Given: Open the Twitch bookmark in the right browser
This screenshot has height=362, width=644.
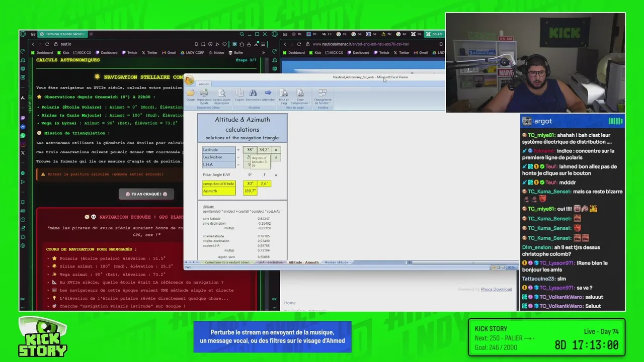Looking at the screenshot, I should [x=381, y=52].
